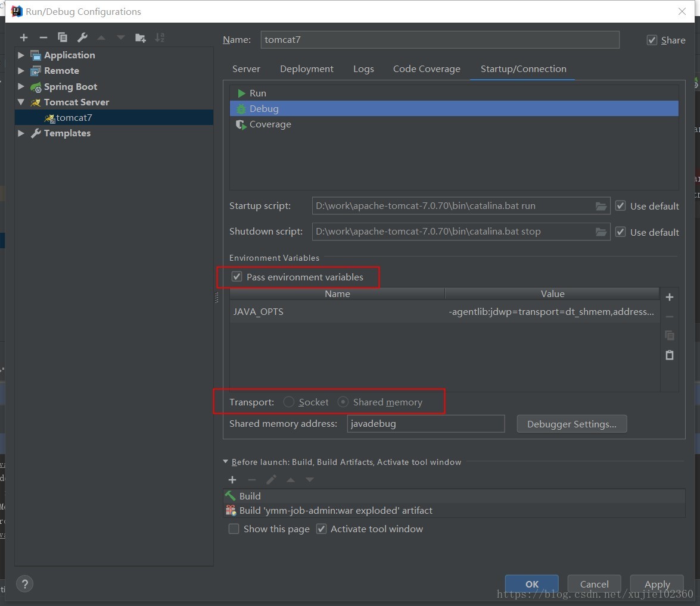Select Socket transport radio button

(x=289, y=402)
